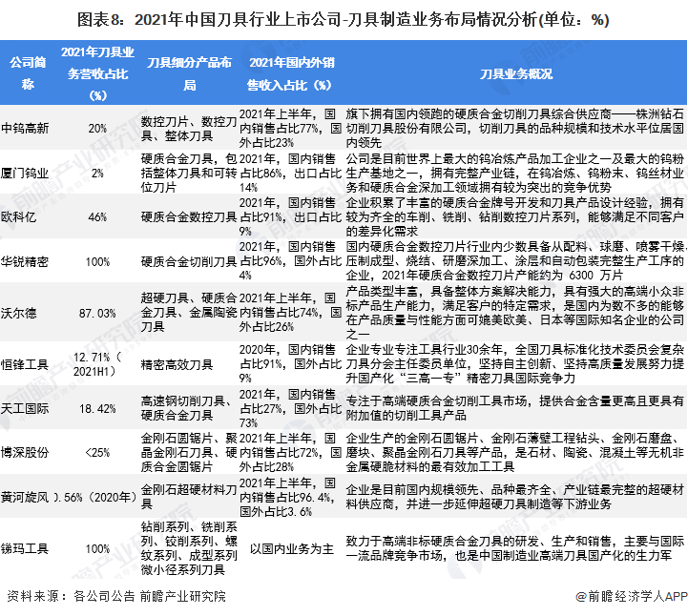Click the '2%' revenue share for 厦门钨业
Screen dimensions: 688x616
click(x=97, y=174)
